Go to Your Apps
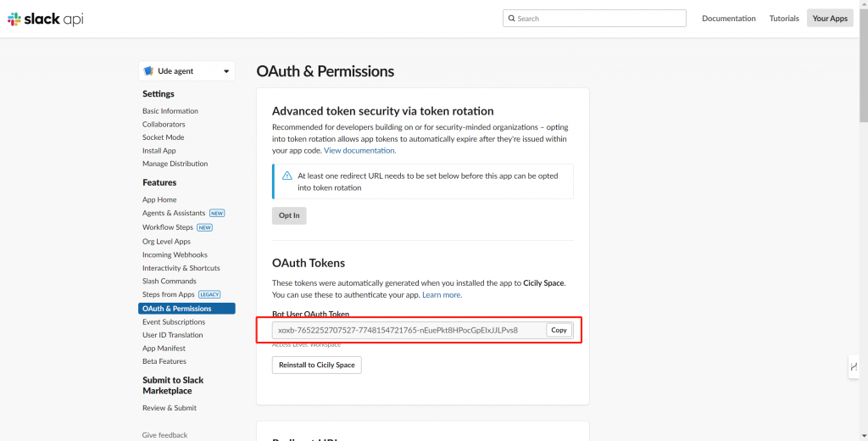Image resolution: width=868 pixels, height=441 pixels. 830,19
